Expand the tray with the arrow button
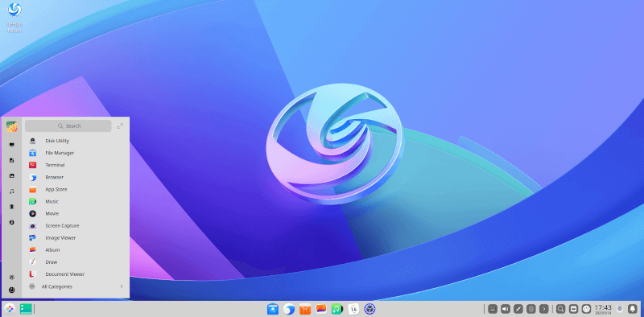Image resolution: width=644 pixels, height=317 pixels. 544,309
